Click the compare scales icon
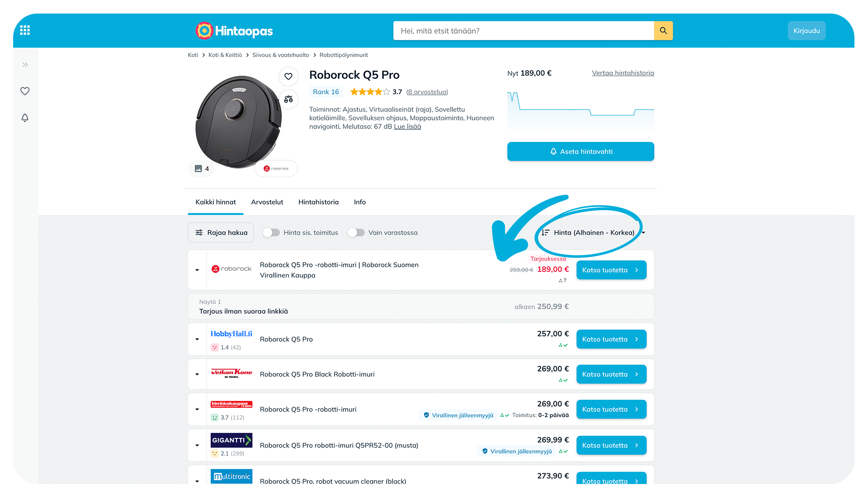 pyautogui.click(x=288, y=99)
